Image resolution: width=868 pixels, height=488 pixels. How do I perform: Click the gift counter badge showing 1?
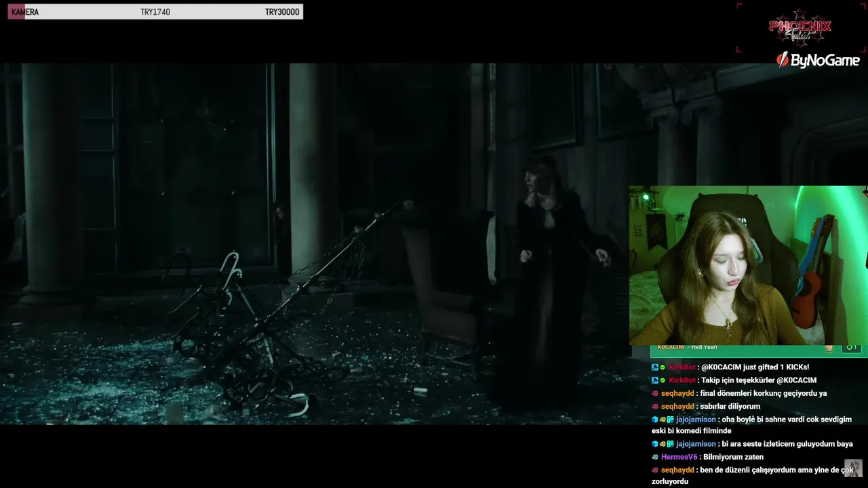click(851, 348)
